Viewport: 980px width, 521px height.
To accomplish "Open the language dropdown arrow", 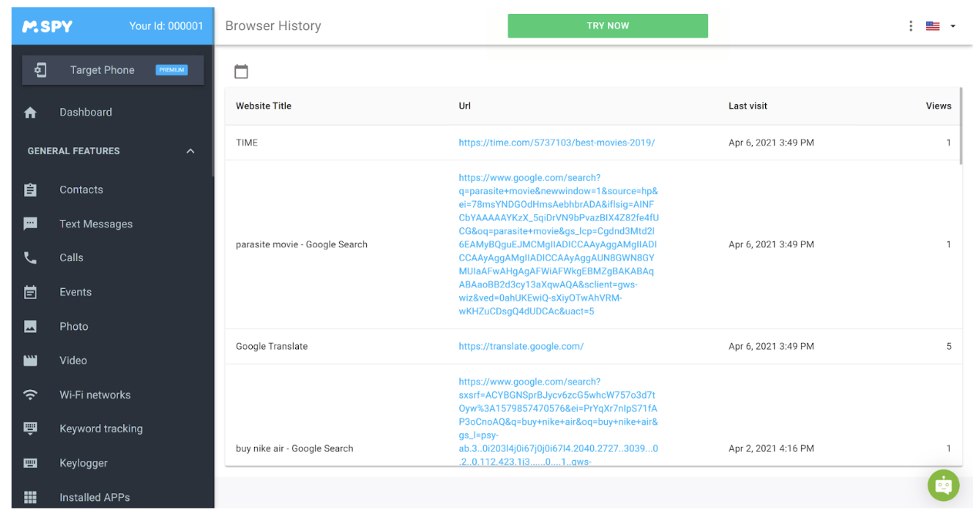I will point(953,26).
